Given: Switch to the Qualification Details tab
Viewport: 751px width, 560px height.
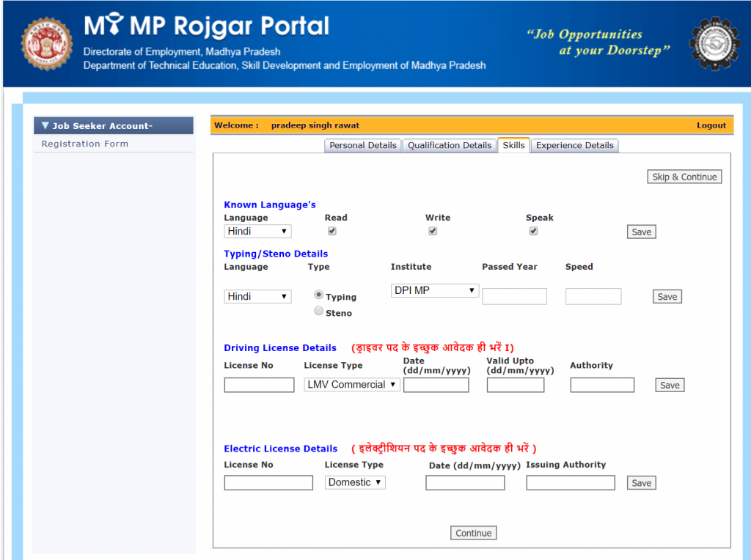Looking at the screenshot, I should coord(450,146).
